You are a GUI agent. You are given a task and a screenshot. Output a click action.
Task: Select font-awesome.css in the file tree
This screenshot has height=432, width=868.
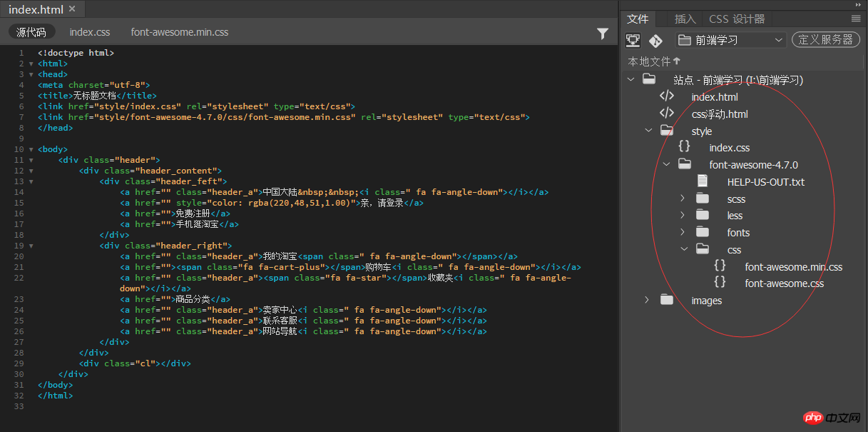click(785, 283)
